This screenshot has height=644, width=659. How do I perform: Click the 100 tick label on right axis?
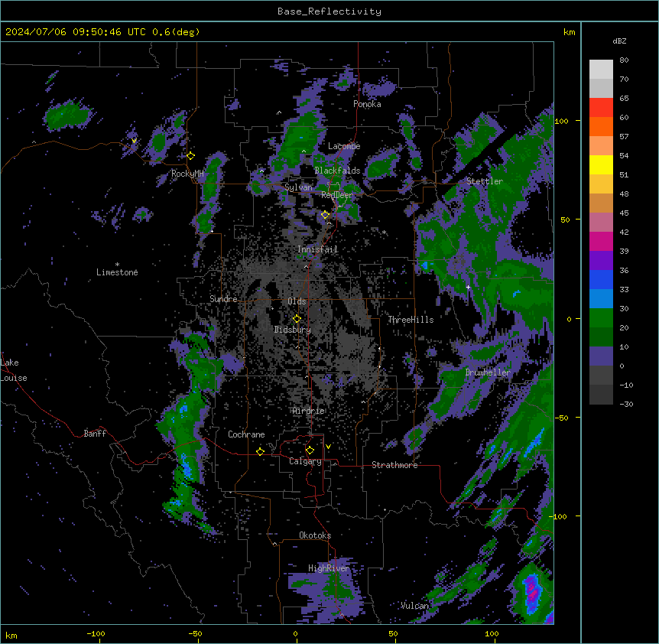tap(561, 122)
